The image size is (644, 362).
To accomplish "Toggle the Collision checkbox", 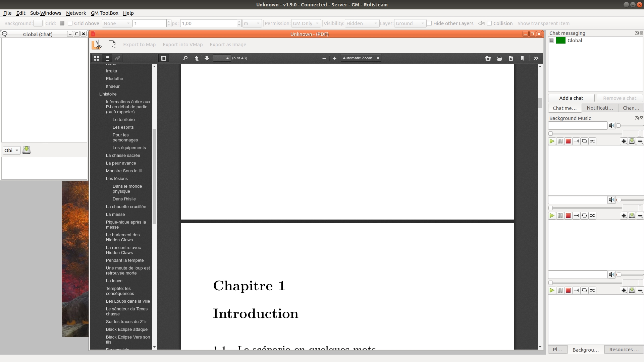I will [489, 23].
